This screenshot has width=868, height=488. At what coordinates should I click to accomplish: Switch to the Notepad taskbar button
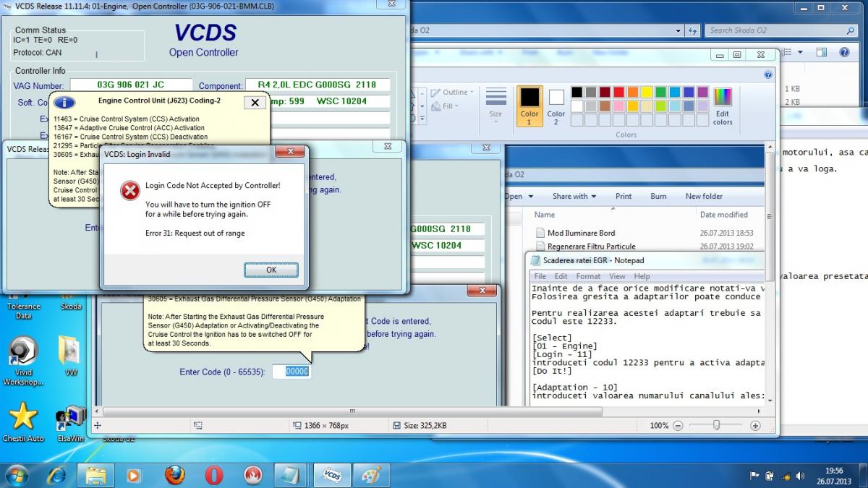pyautogui.click(x=292, y=475)
